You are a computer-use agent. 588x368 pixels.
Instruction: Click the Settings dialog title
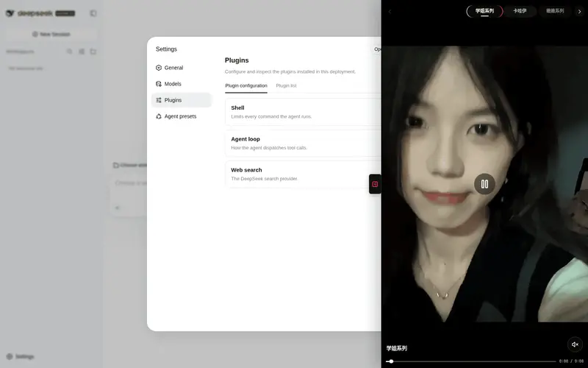click(166, 49)
